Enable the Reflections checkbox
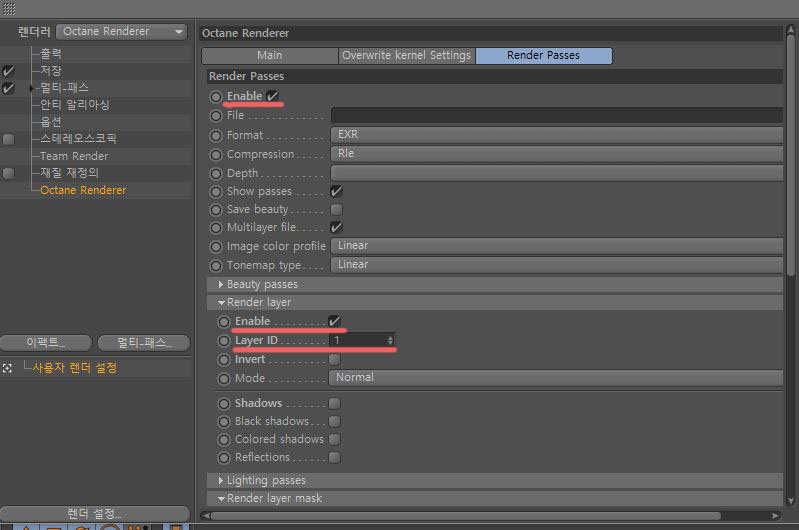The height and width of the screenshot is (530, 799). click(x=334, y=458)
